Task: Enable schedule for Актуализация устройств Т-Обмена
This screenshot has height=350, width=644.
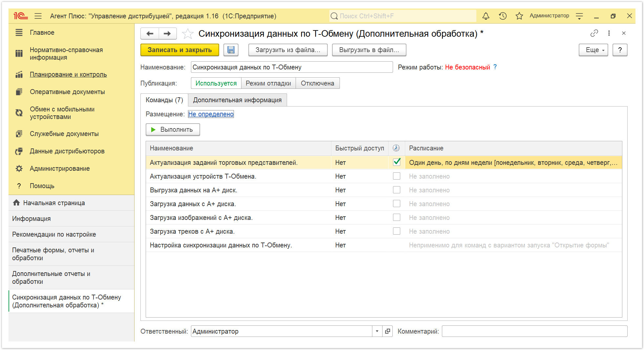Action: coord(397,176)
